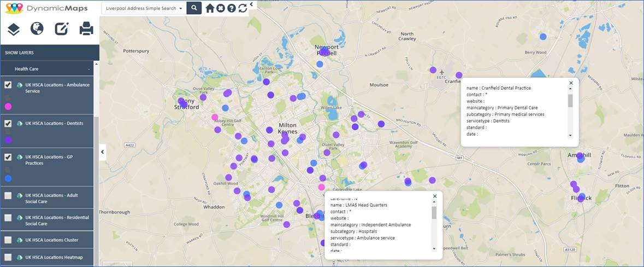The image size is (644, 267).
Task: Open the edit pencil tool icon
Action: pyautogui.click(x=62, y=28)
